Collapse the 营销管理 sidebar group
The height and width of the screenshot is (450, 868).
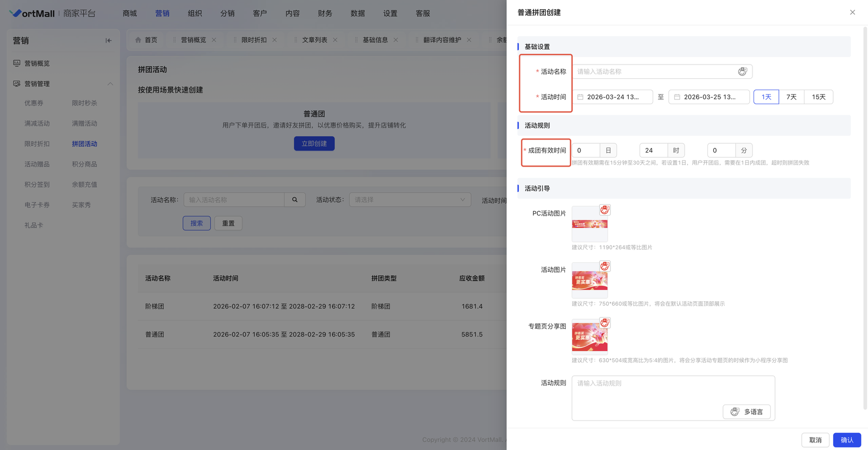click(x=110, y=84)
